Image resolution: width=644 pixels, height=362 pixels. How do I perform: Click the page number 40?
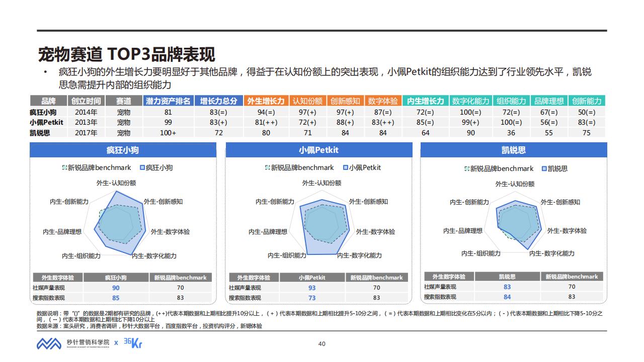[x=322, y=344]
